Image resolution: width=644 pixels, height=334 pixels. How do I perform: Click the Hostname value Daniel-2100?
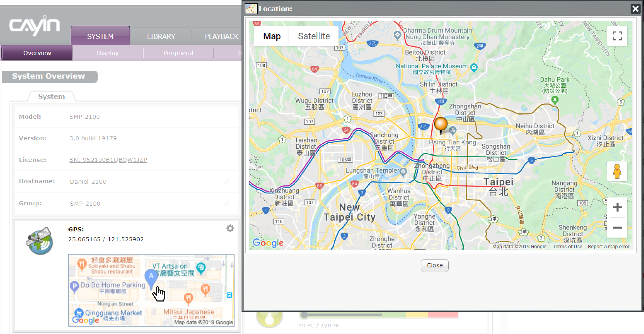[88, 182]
